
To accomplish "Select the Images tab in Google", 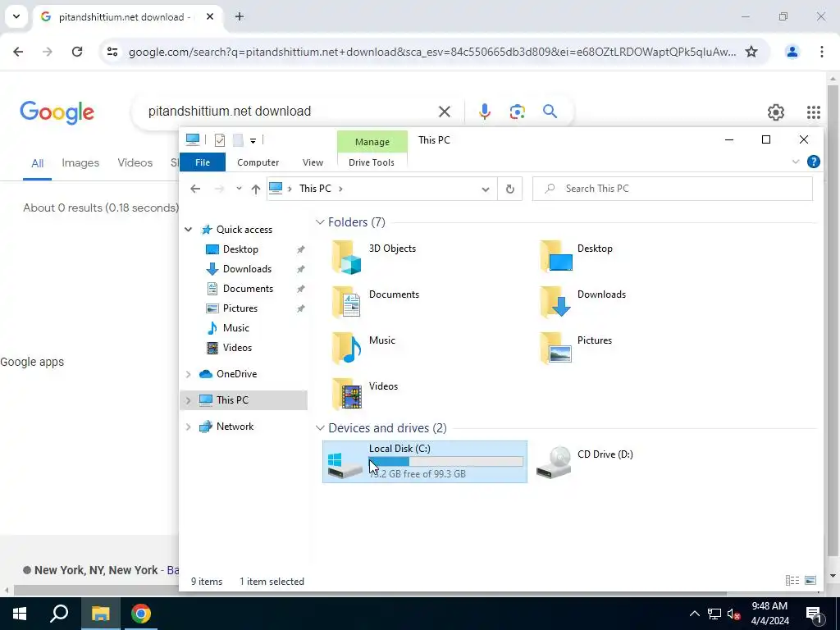I will (x=80, y=162).
